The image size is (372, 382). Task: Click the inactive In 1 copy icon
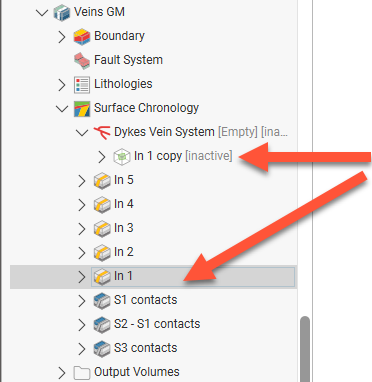122,157
